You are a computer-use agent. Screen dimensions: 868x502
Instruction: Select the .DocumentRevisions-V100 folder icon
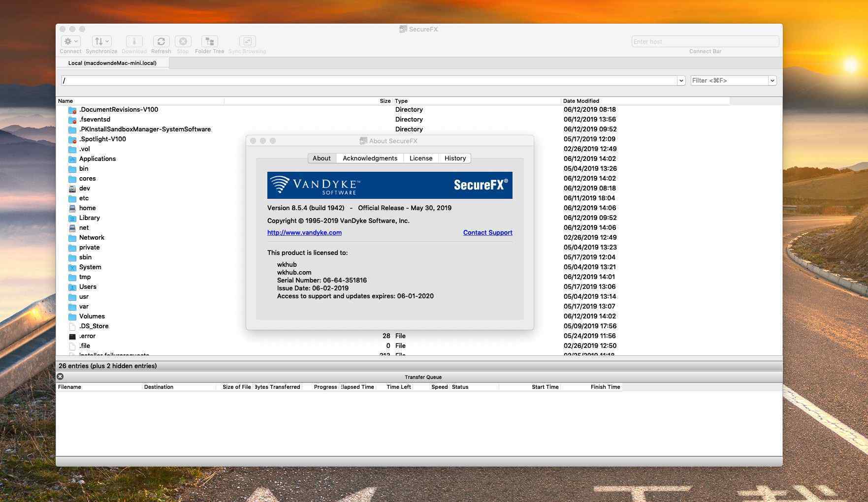tap(72, 110)
